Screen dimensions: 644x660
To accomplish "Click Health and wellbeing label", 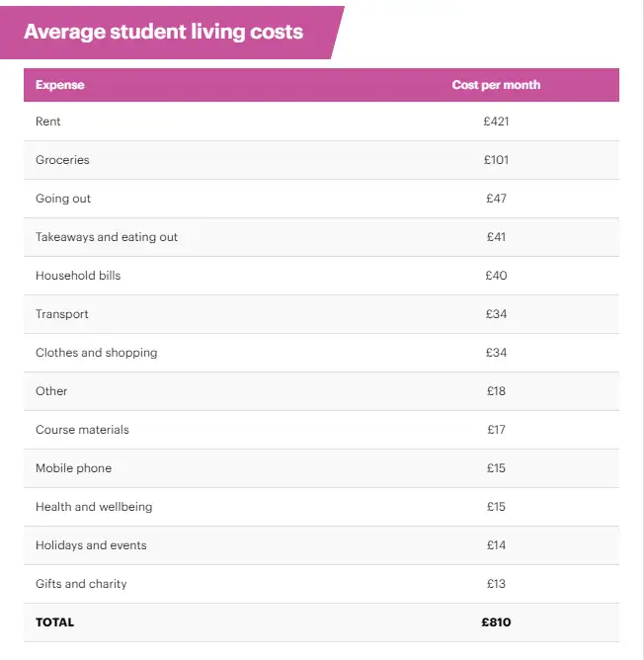I will point(94,507).
